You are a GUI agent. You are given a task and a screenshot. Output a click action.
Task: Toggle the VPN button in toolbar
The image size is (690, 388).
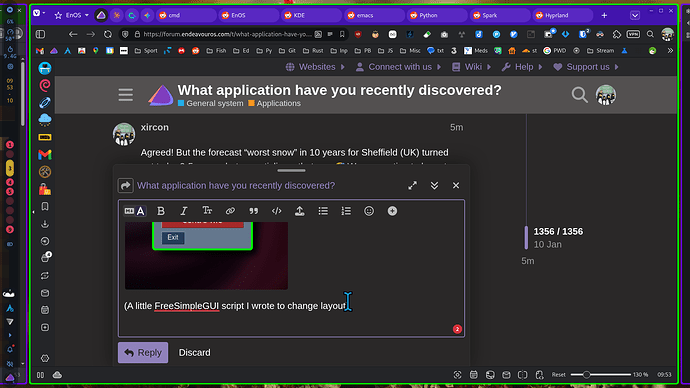coord(633,34)
